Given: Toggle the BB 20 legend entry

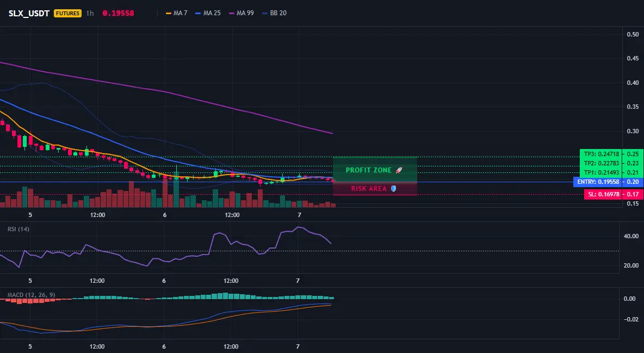Looking at the screenshot, I should click(274, 13).
